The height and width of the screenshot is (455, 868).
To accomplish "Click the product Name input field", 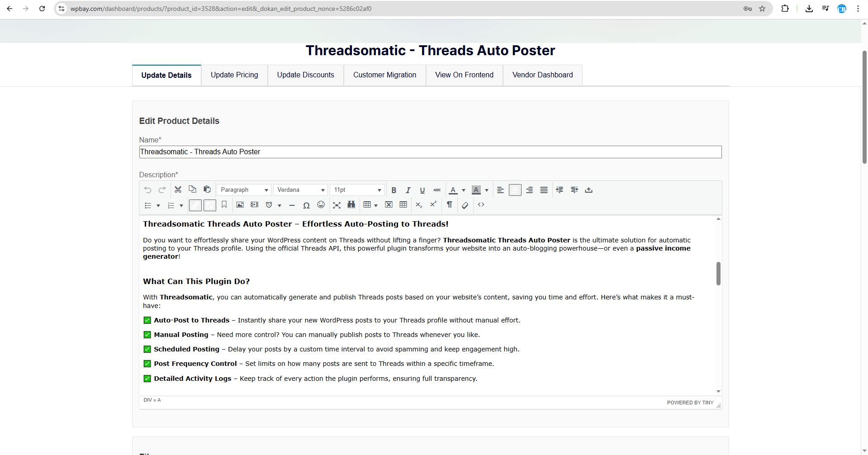I will [x=430, y=152].
